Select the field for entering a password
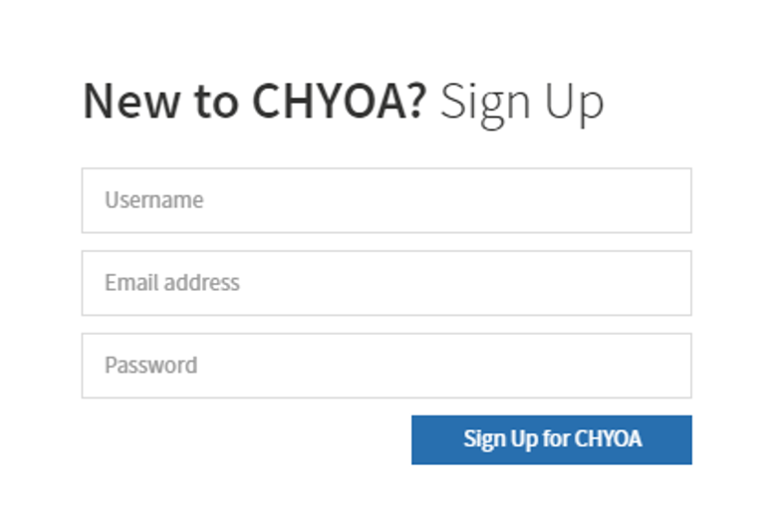The image size is (767, 532). pyautogui.click(x=386, y=366)
